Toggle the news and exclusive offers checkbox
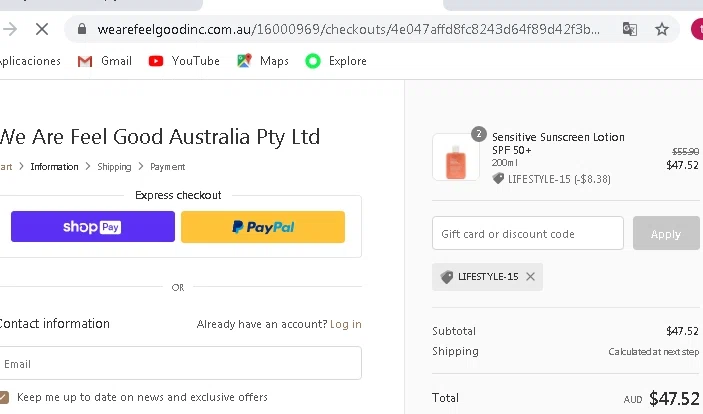This screenshot has height=414, width=703. pos(5,397)
